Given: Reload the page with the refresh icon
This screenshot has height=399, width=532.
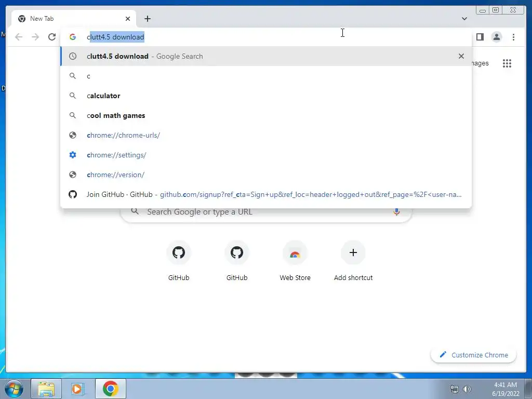Looking at the screenshot, I should tap(52, 37).
